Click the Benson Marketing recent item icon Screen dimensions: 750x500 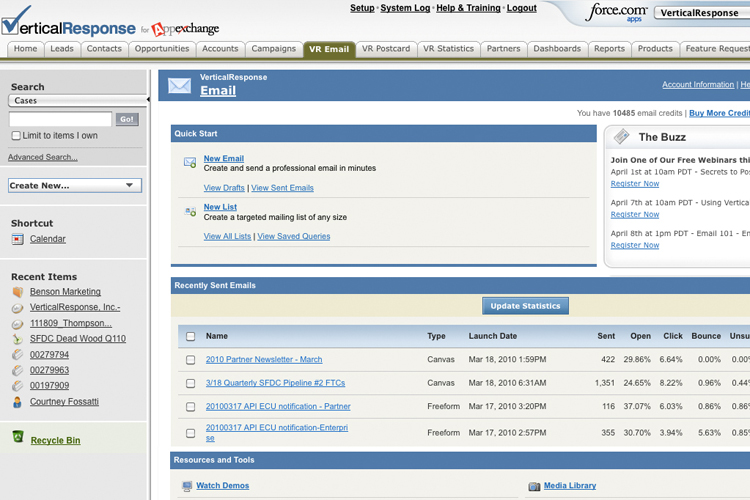(x=17, y=292)
